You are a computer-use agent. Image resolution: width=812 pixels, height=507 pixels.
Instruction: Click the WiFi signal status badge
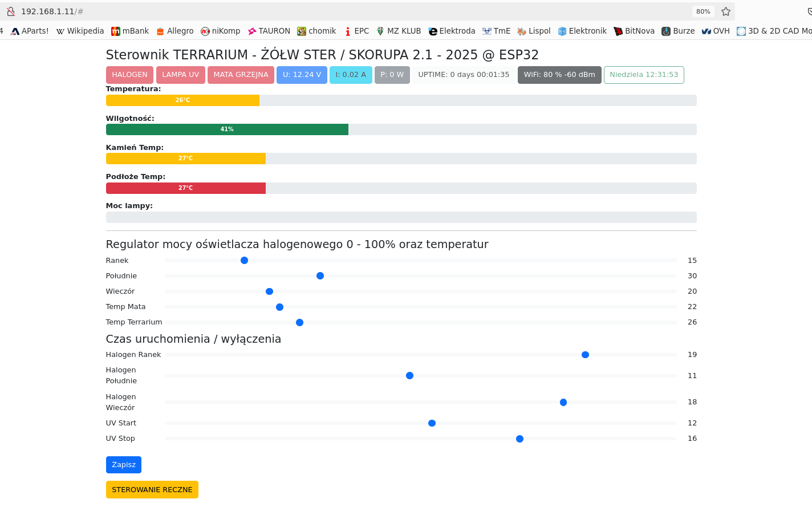[559, 75]
